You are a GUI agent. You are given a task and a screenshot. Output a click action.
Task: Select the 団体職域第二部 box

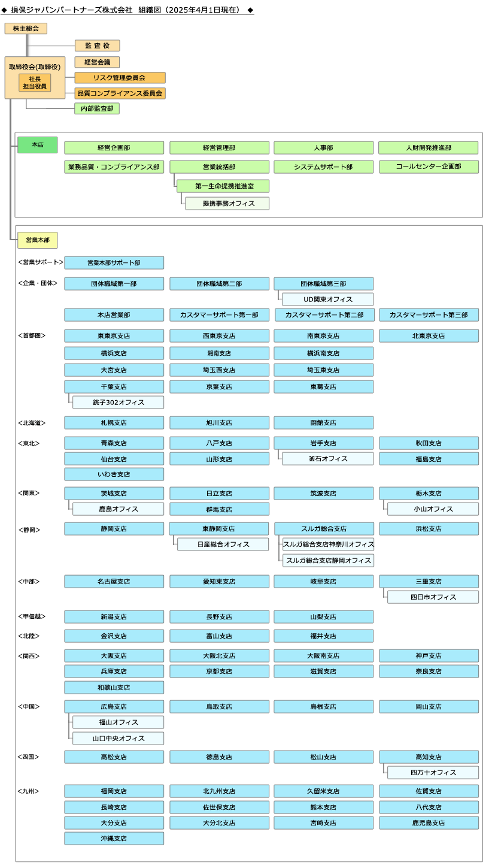coord(219,284)
